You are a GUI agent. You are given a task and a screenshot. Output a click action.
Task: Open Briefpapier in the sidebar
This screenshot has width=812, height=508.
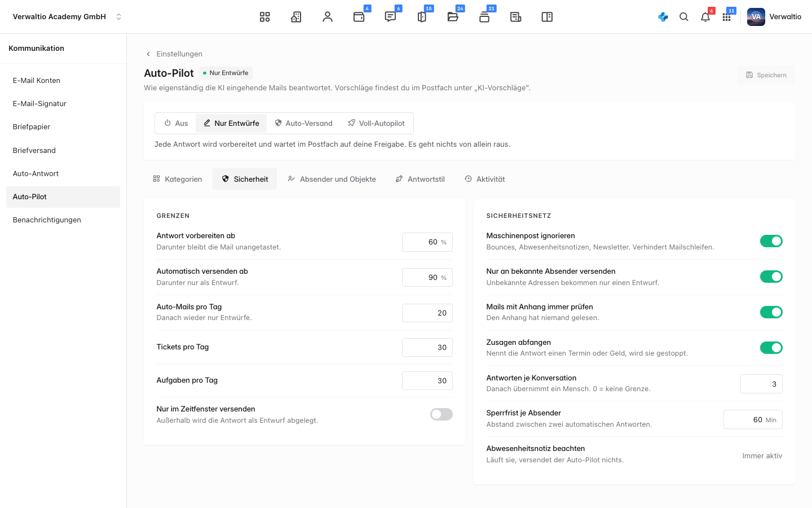63,127
